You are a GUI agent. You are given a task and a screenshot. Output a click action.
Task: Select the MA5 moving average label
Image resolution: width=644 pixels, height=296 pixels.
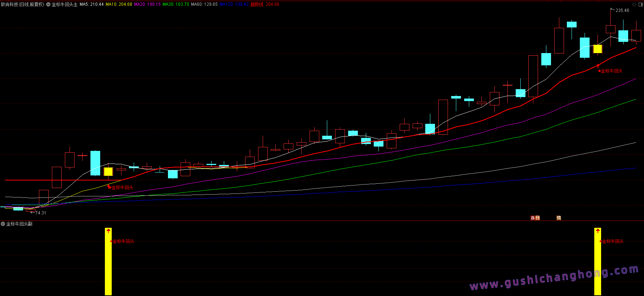point(92,5)
